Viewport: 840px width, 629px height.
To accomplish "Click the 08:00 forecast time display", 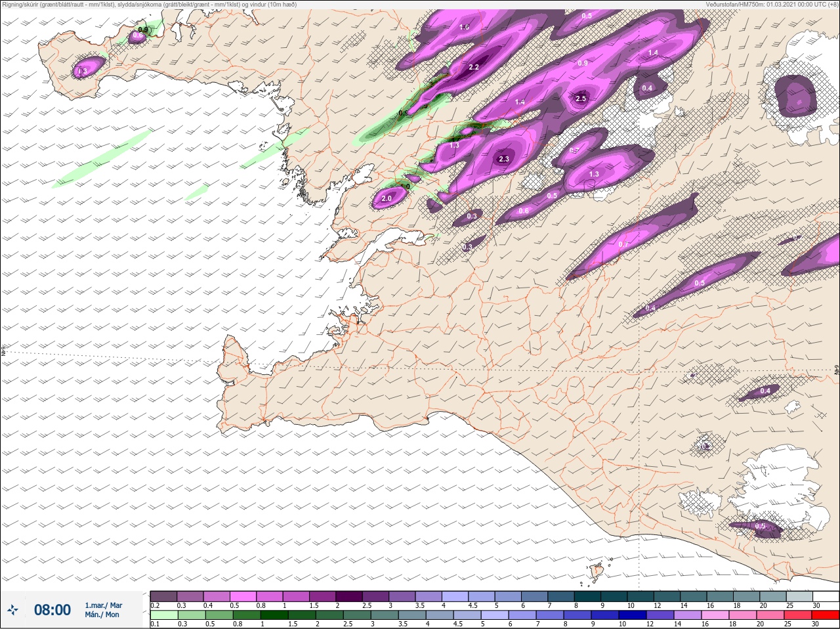I will (x=52, y=610).
